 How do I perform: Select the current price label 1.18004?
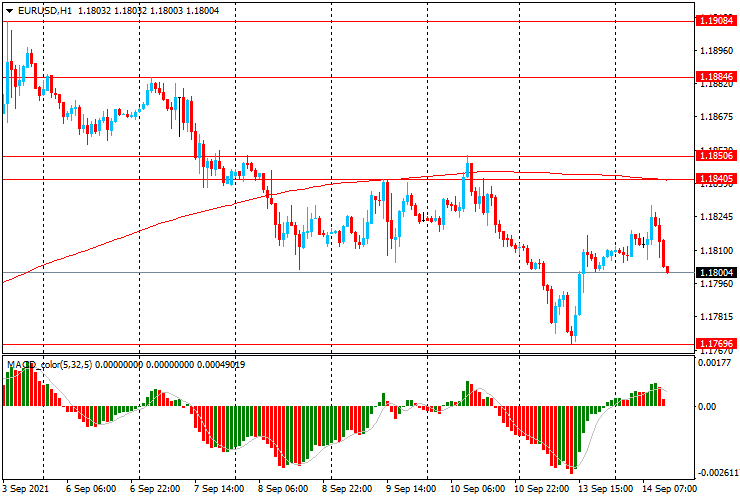(x=716, y=272)
